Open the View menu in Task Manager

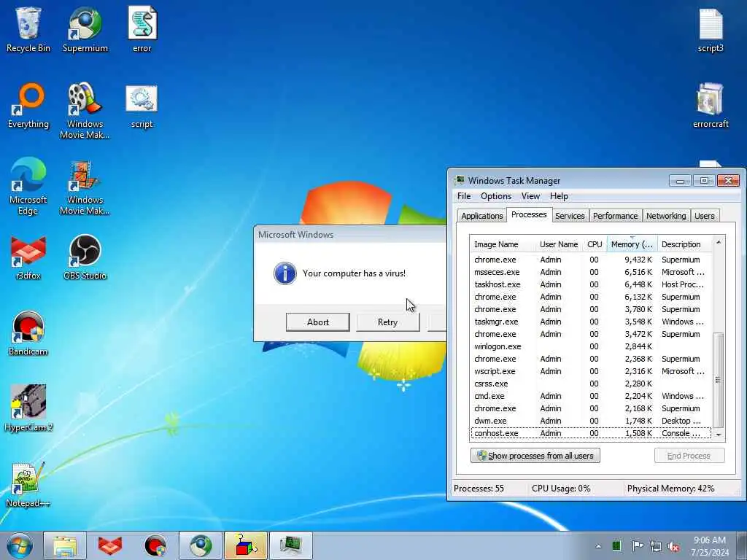(530, 196)
